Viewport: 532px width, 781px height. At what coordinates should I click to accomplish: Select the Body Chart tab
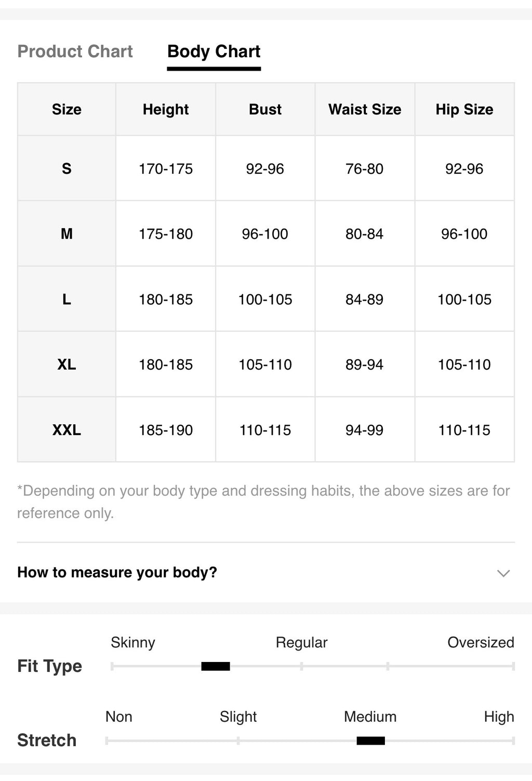click(214, 51)
